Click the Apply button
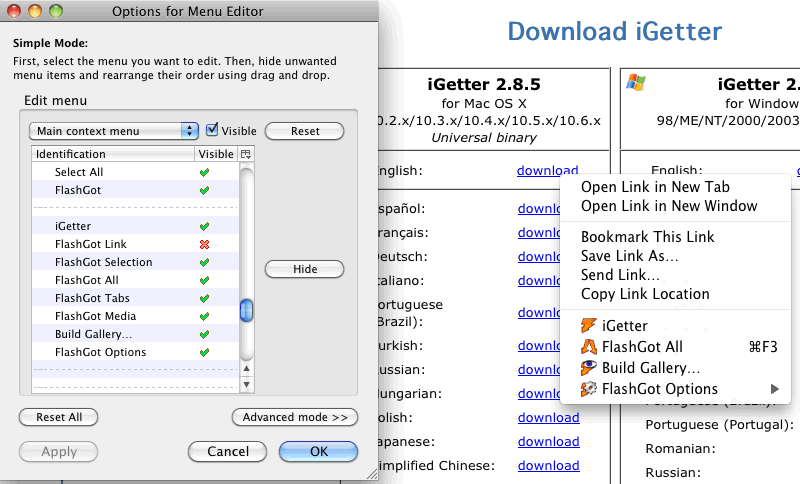This screenshot has width=800, height=484. [x=59, y=451]
